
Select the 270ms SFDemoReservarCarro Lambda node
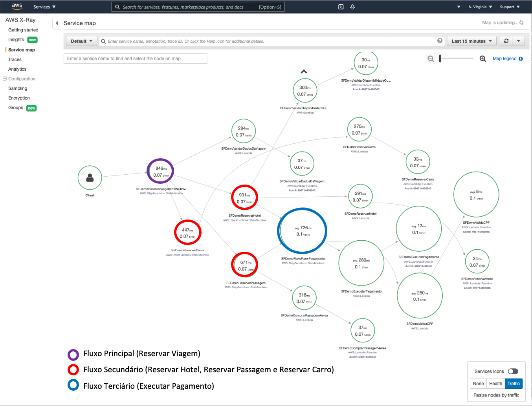360,130
